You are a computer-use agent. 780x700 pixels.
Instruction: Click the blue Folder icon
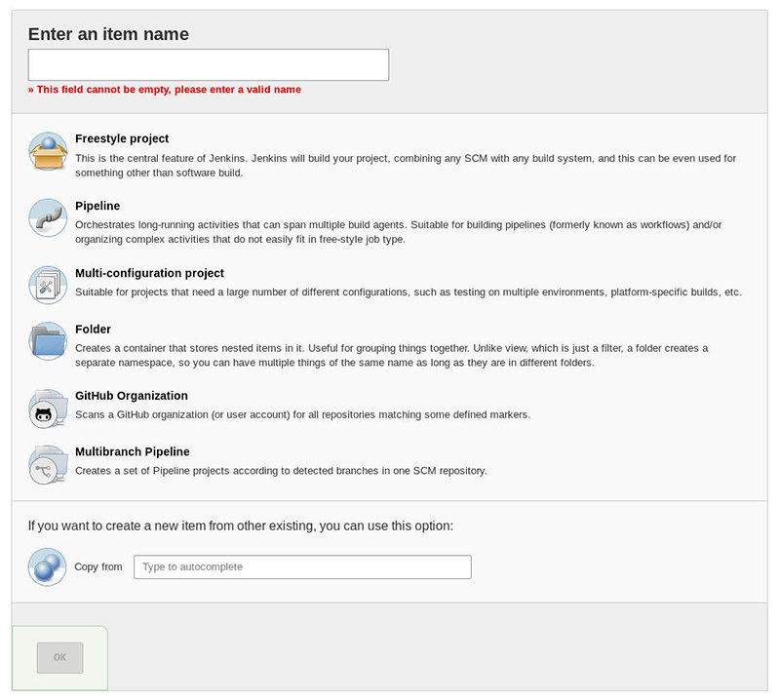(47, 342)
